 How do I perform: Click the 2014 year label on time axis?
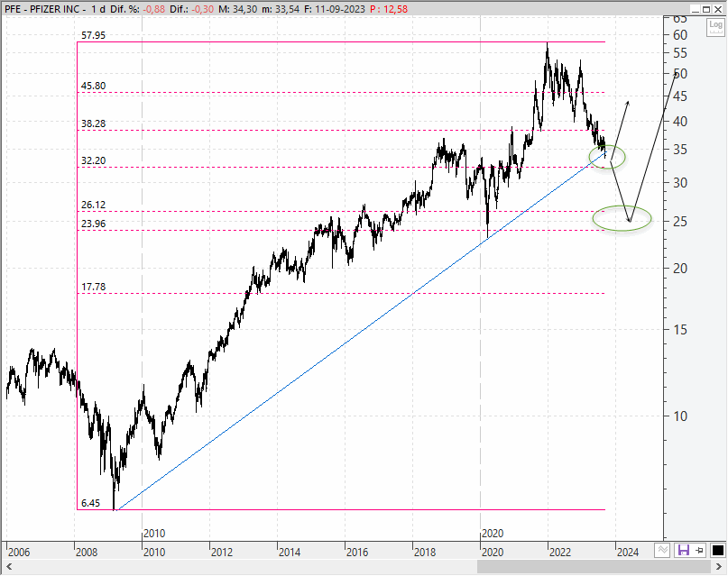(290, 553)
